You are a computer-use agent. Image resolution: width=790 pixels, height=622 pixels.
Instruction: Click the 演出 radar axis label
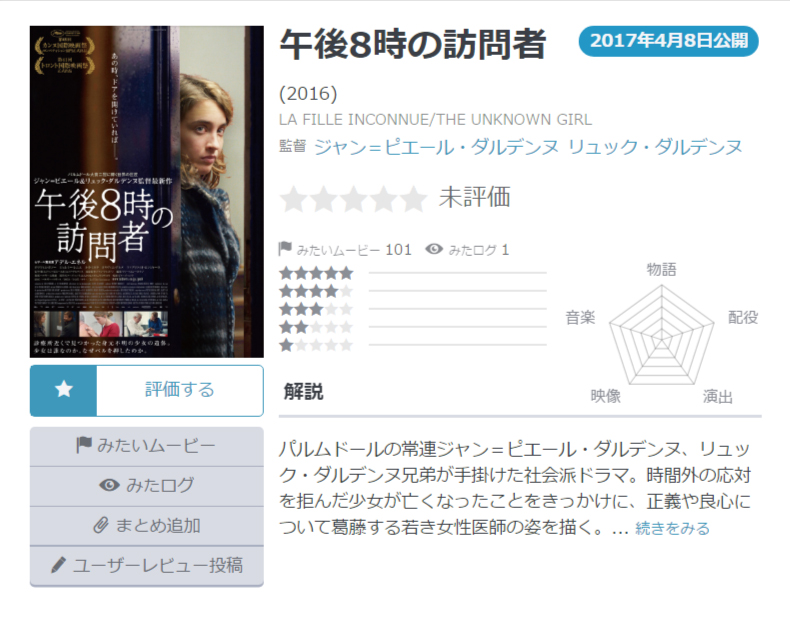point(717,396)
